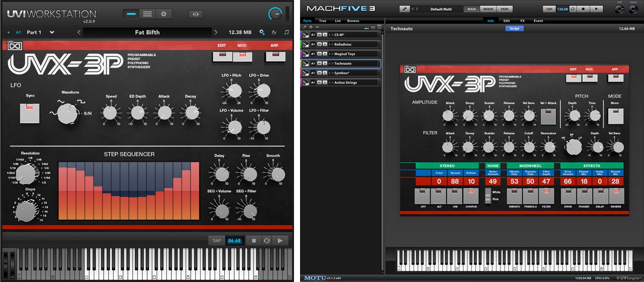Open the wrench settings in MachFive top bar
The width and height of the screenshot is (644, 282).
[x=404, y=9]
